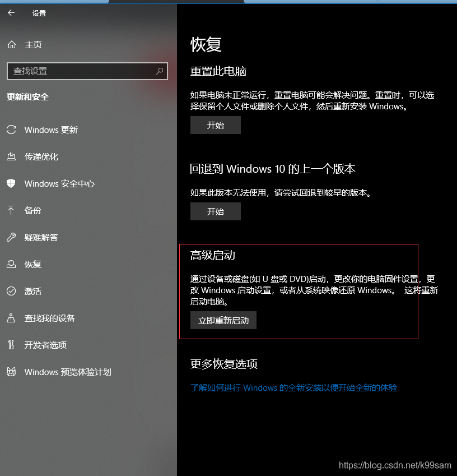Click the home (主页) house icon
Screen dimensions: 457x476
pos(12,45)
